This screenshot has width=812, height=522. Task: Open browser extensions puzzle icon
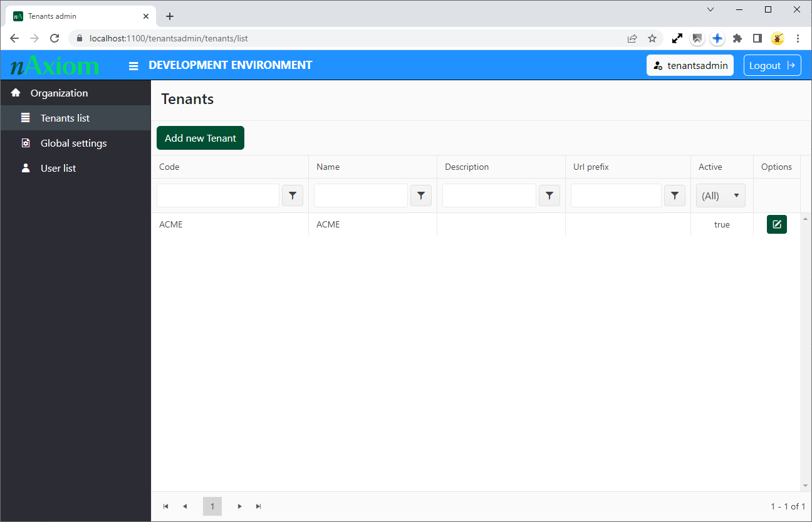click(737, 38)
